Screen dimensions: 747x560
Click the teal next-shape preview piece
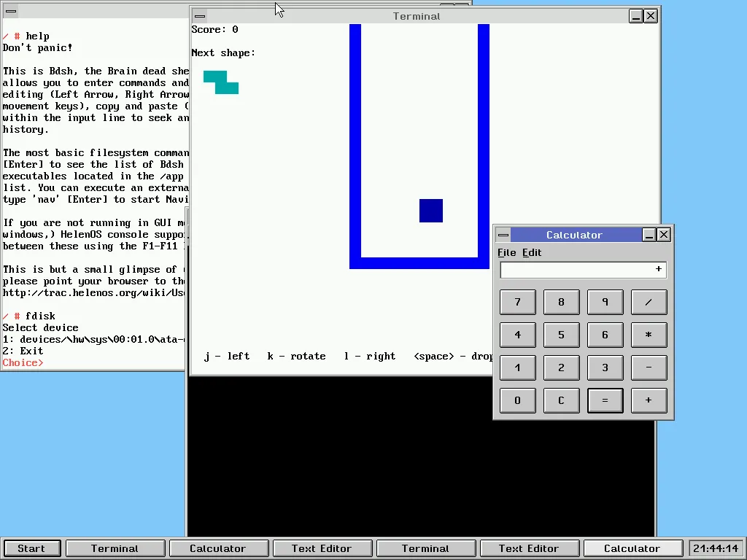click(x=221, y=82)
